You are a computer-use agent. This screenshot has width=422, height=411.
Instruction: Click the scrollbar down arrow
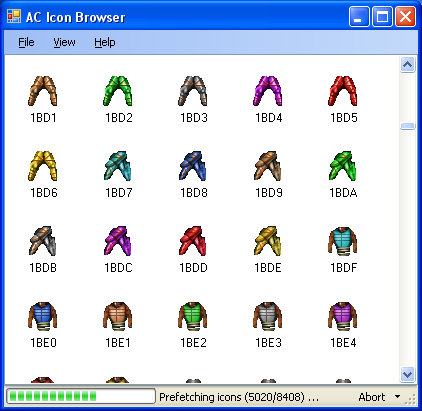click(407, 374)
